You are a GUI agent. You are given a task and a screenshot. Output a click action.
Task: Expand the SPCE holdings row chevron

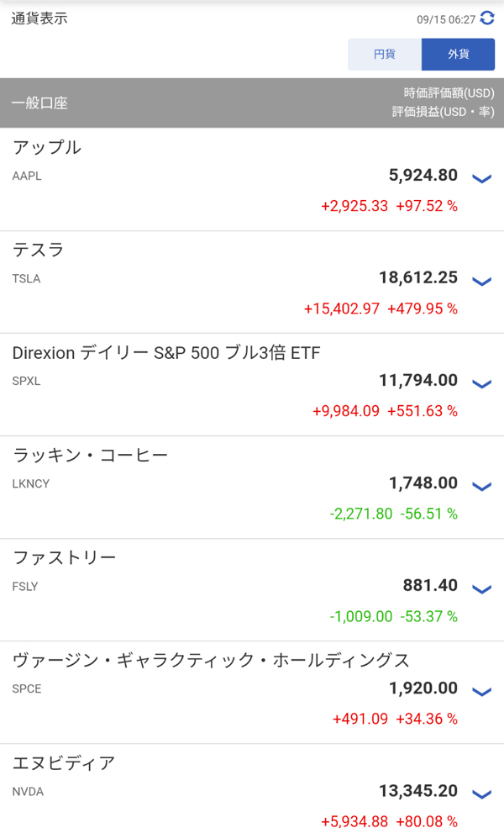(481, 692)
